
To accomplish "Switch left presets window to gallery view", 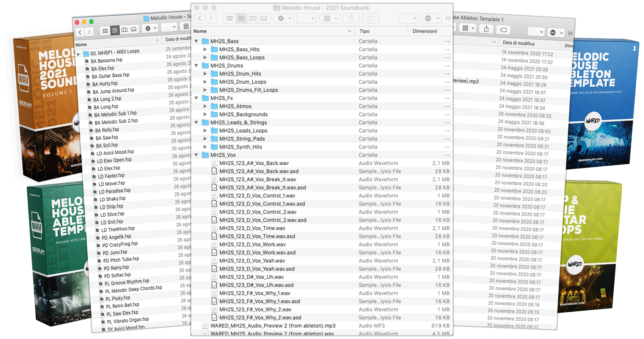I will [134, 29].
